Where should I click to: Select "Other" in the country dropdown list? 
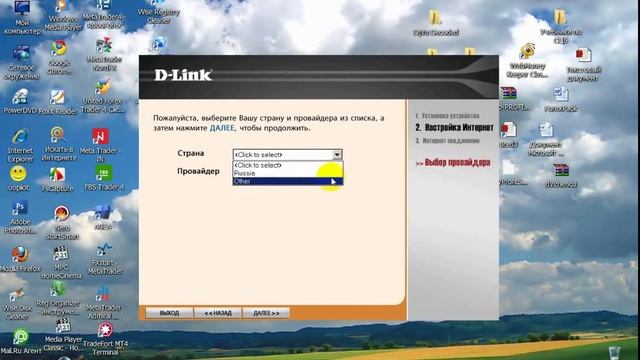pos(288,181)
